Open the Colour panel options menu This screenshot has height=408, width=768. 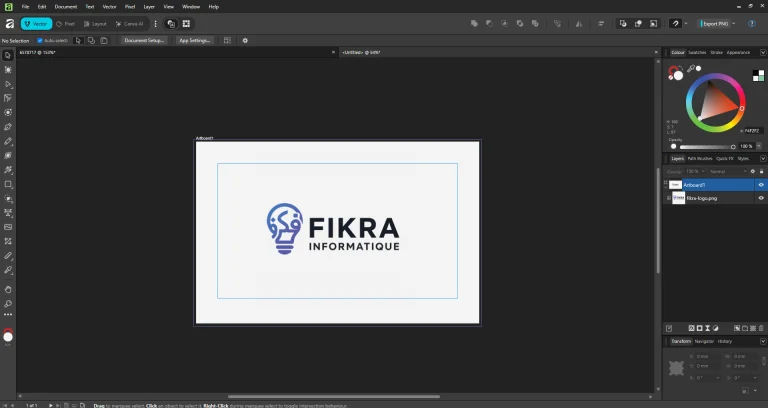pyautogui.click(x=763, y=52)
